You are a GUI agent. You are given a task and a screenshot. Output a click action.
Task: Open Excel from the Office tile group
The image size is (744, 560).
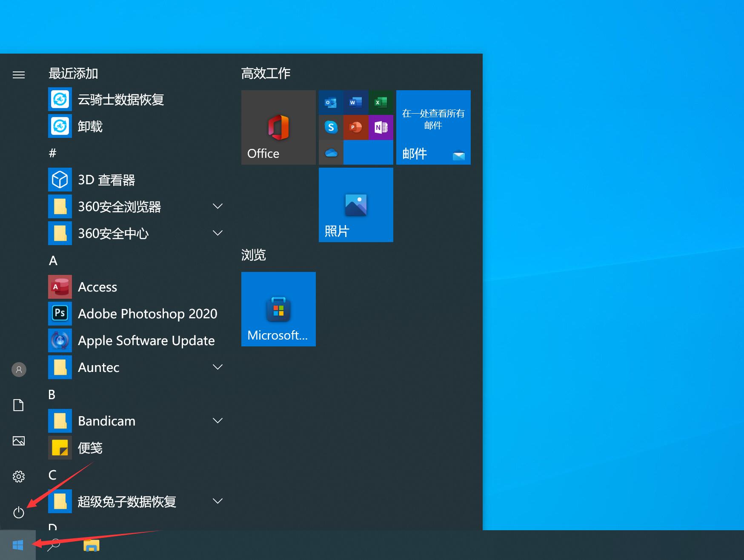[381, 103]
